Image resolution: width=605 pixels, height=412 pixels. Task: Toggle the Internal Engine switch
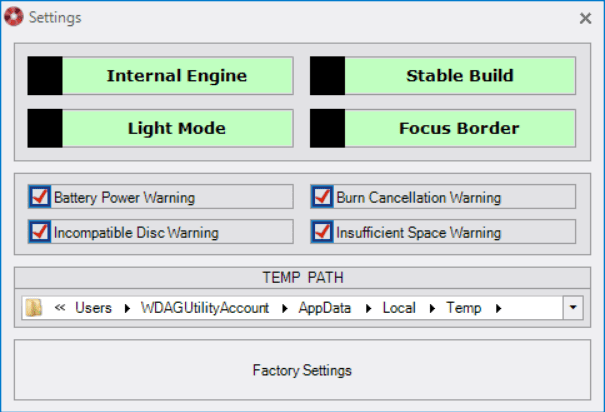[160, 76]
